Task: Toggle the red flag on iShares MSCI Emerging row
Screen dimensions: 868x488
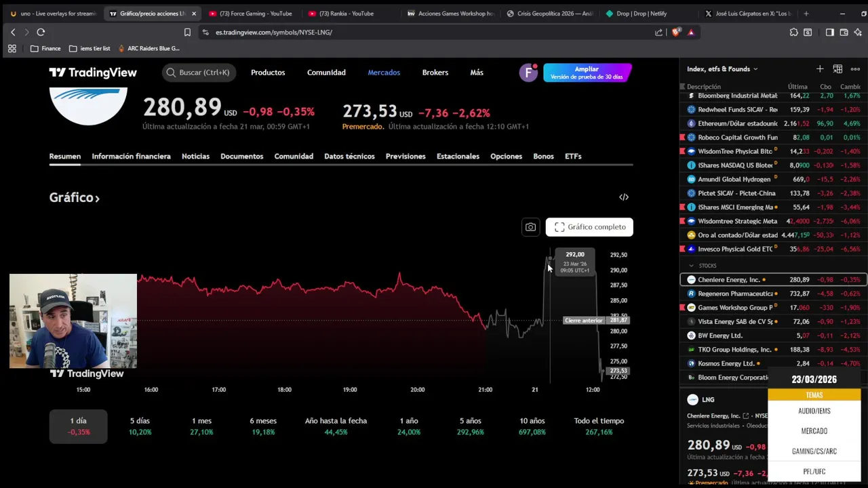Action: pyautogui.click(x=683, y=207)
